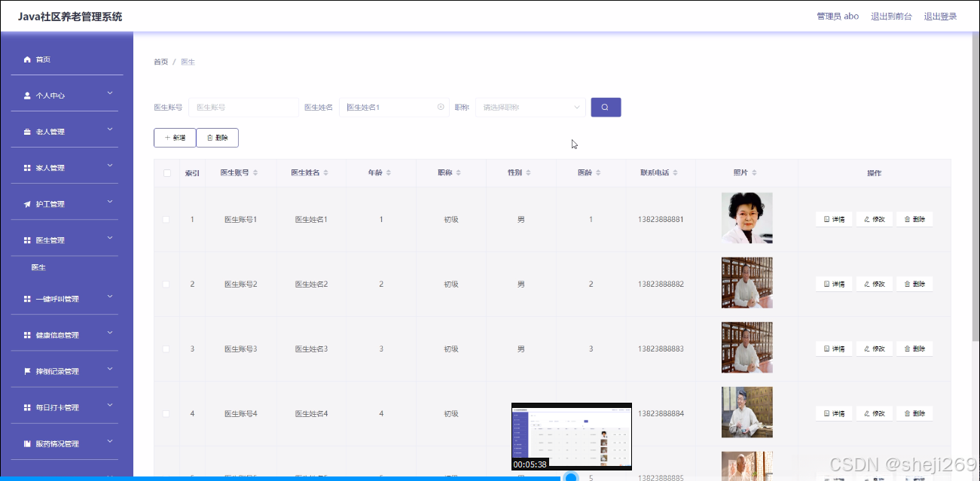Check the checkbox for 医生账号3 row

pos(166,348)
